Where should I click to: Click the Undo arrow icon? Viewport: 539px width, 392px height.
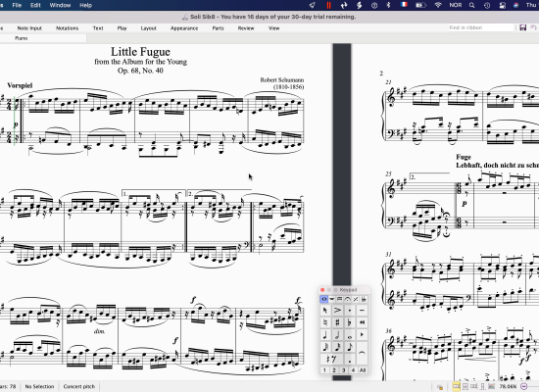tap(533, 27)
